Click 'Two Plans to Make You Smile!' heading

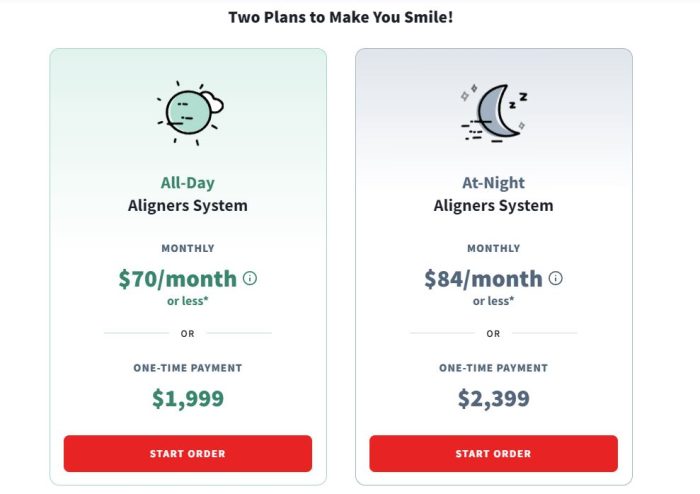pos(341,17)
